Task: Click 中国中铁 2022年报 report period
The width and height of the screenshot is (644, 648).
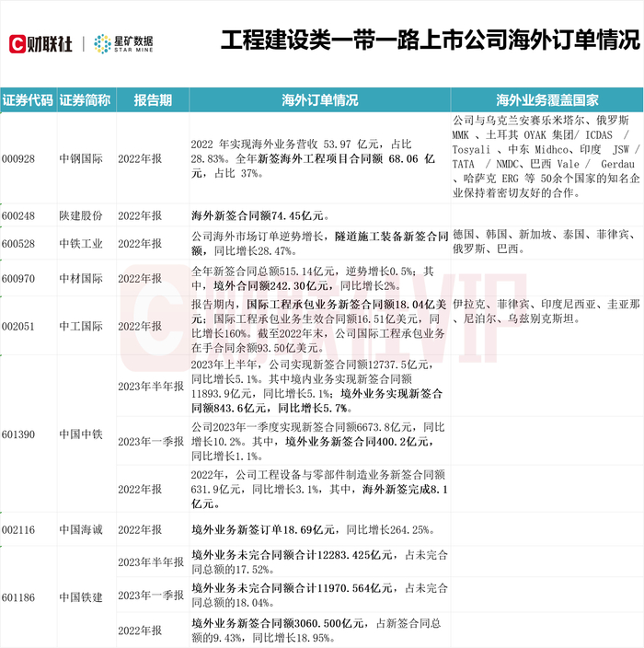Action: pos(140,490)
